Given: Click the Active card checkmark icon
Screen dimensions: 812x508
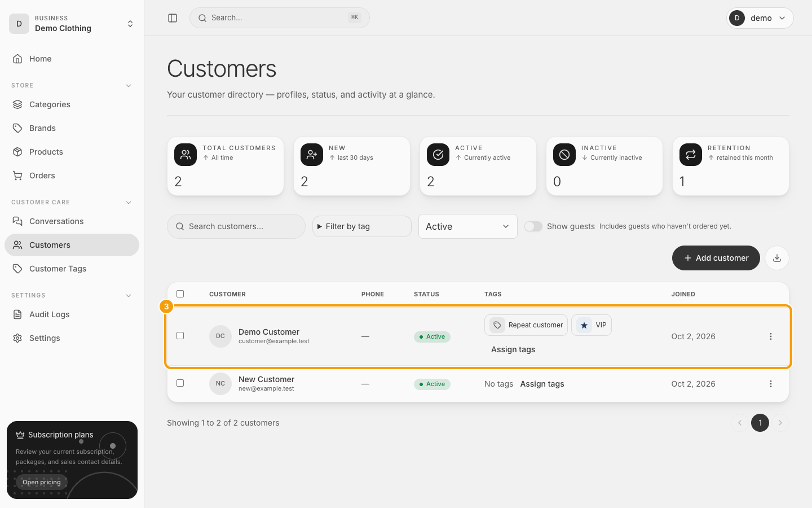Looking at the screenshot, I should pyautogui.click(x=438, y=155).
